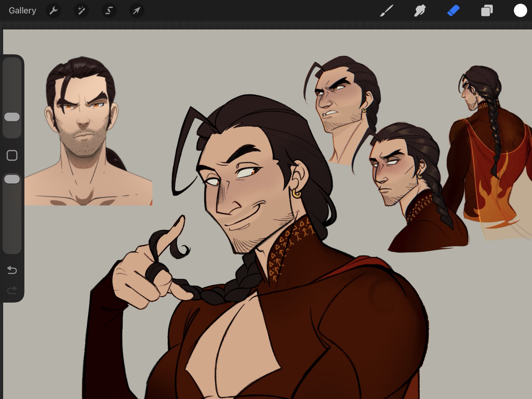
Task: Open the Layers panel
Action: click(x=487, y=11)
